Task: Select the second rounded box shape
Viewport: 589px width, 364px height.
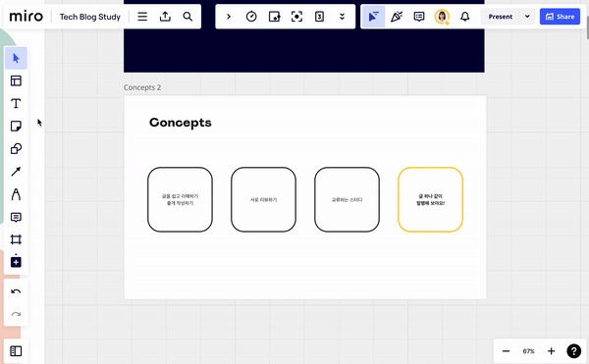Action: pyautogui.click(x=263, y=199)
